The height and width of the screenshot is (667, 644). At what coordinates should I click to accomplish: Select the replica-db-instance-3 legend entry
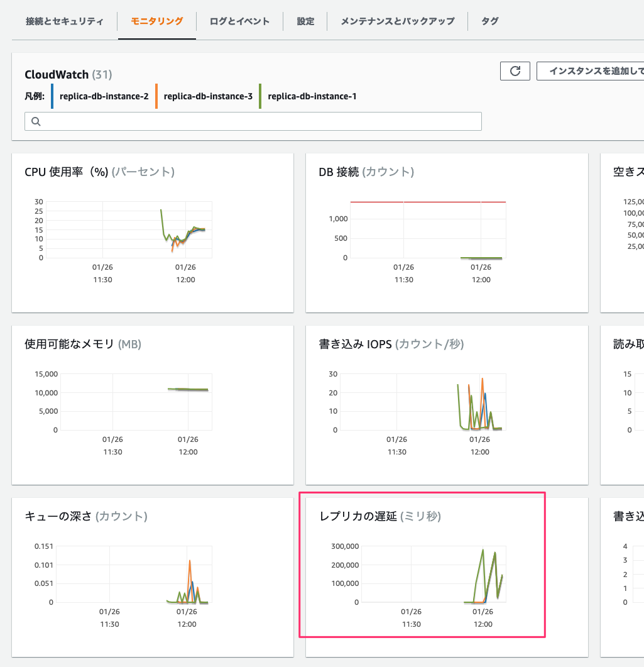pos(208,96)
